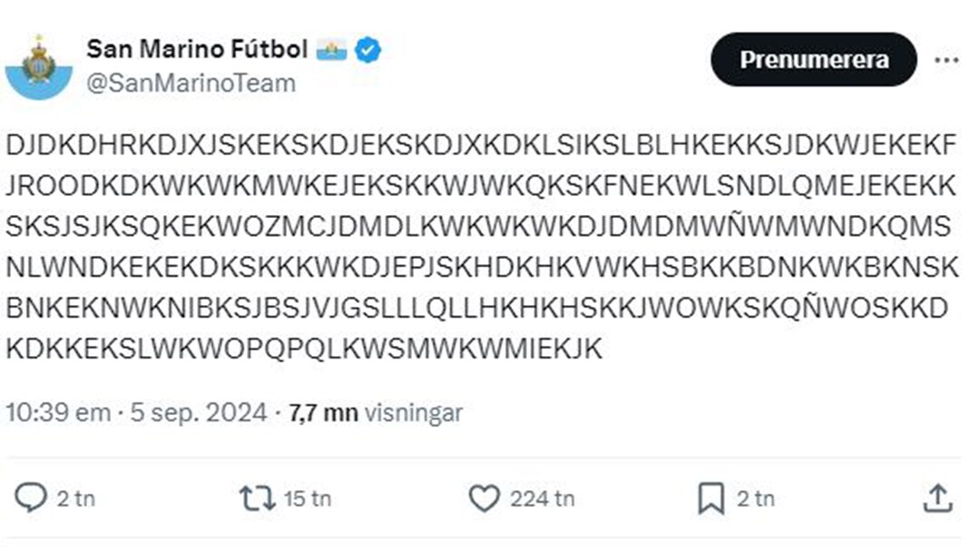Click the blue verified checkmark badge

pyautogui.click(x=367, y=50)
